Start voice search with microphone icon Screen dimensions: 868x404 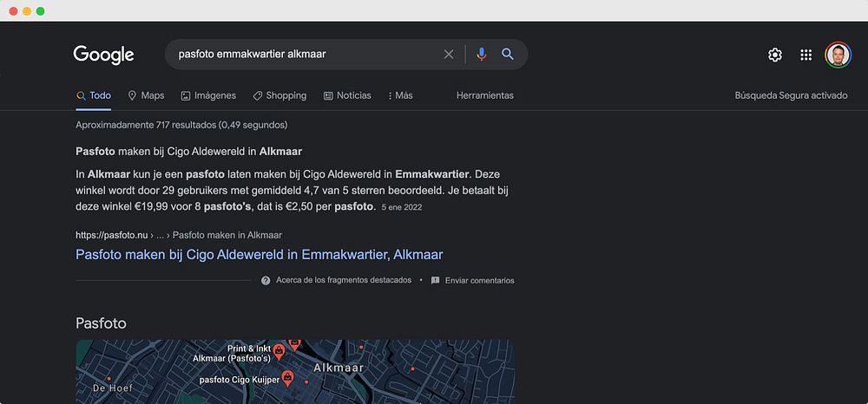[482, 54]
